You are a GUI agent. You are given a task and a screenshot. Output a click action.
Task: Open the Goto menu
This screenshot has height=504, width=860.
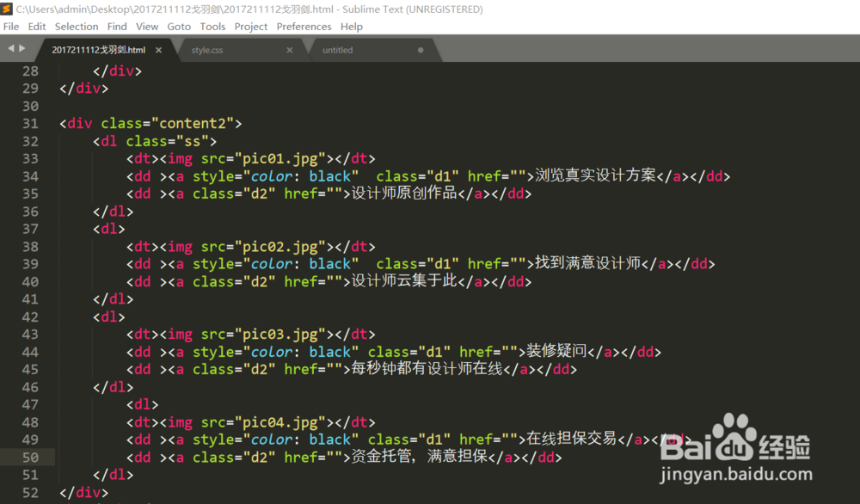click(179, 27)
